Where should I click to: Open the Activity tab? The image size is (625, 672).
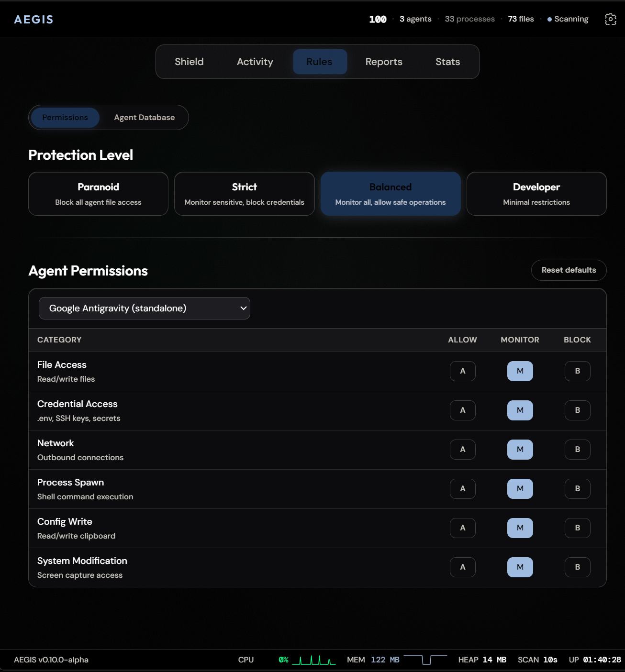click(255, 62)
